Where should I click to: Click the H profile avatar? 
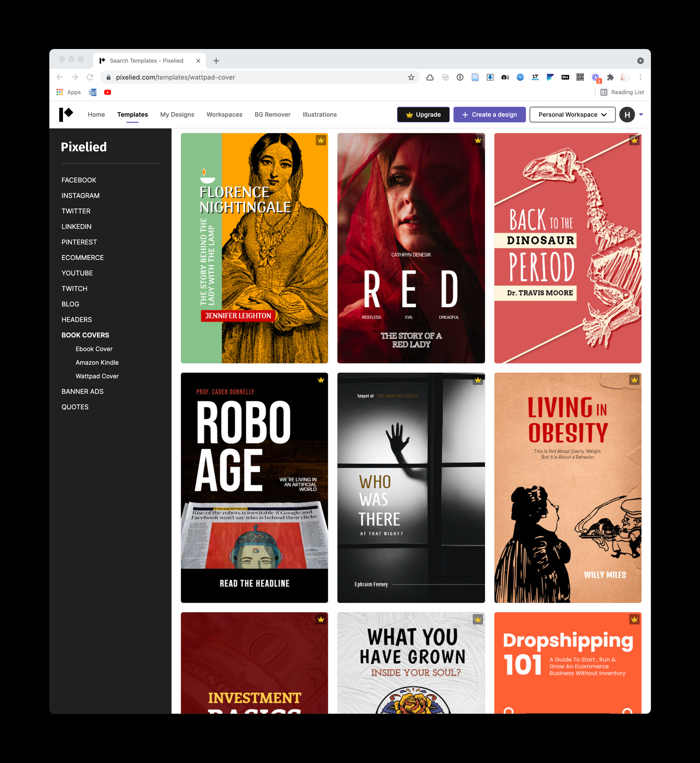(627, 114)
